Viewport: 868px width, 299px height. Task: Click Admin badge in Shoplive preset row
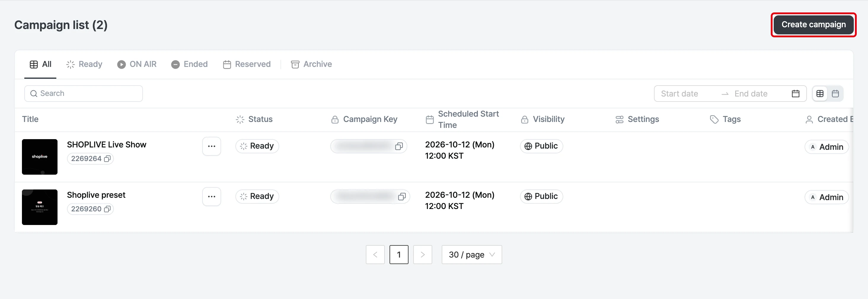click(826, 197)
